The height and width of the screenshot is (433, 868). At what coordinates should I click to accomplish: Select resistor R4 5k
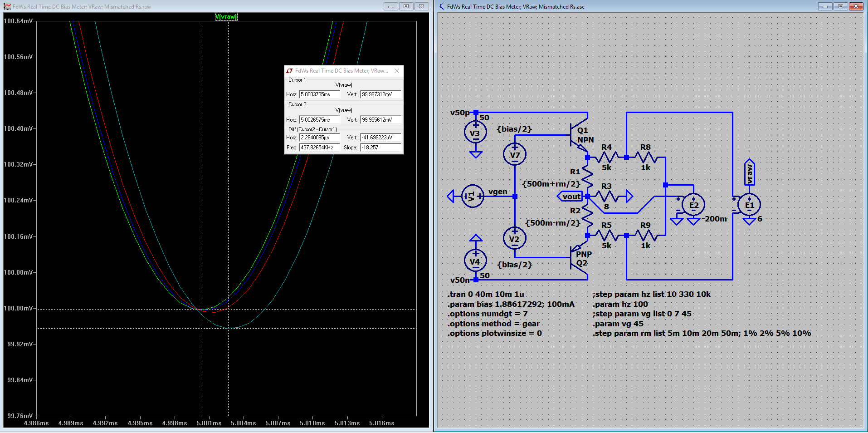click(x=607, y=157)
